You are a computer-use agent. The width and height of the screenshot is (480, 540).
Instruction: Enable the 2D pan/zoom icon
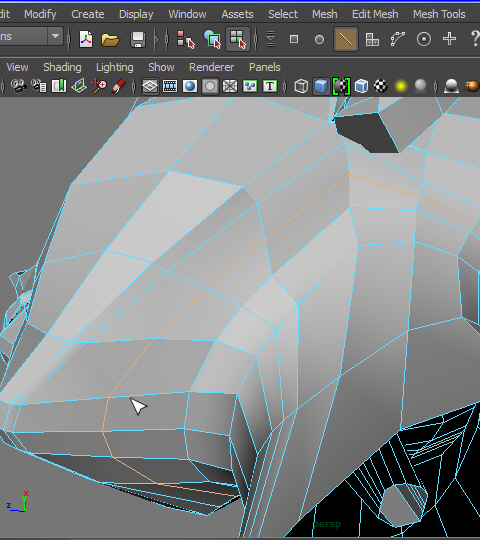tap(99, 86)
